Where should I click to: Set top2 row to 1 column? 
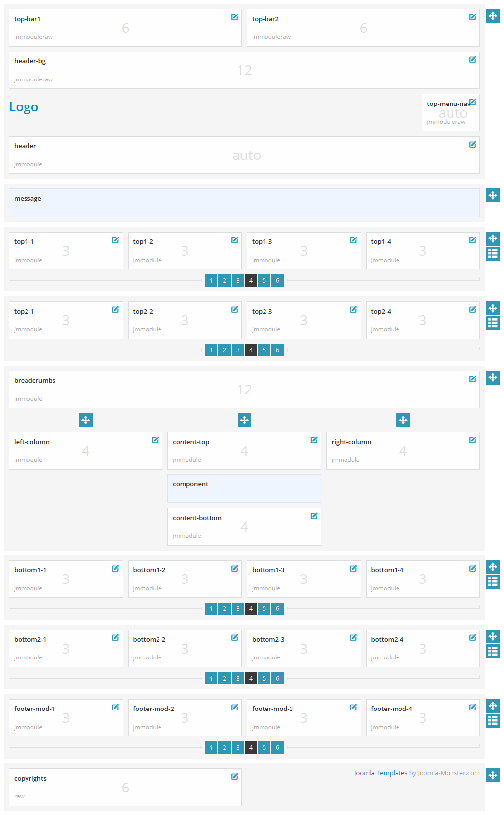tap(211, 350)
